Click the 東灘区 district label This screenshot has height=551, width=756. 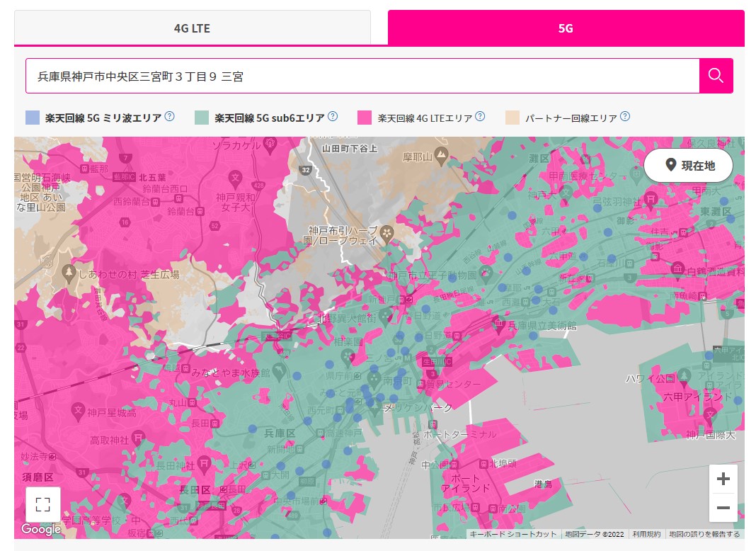click(716, 211)
